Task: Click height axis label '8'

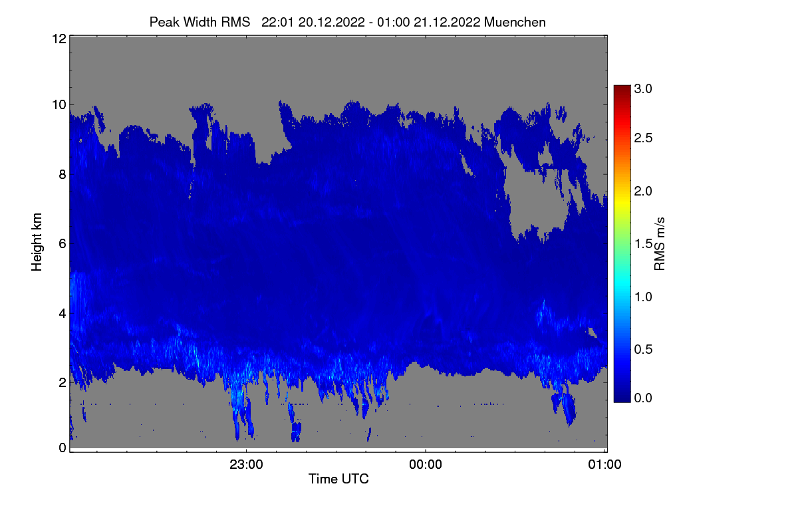Action: pyautogui.click(x=63, y=174)
